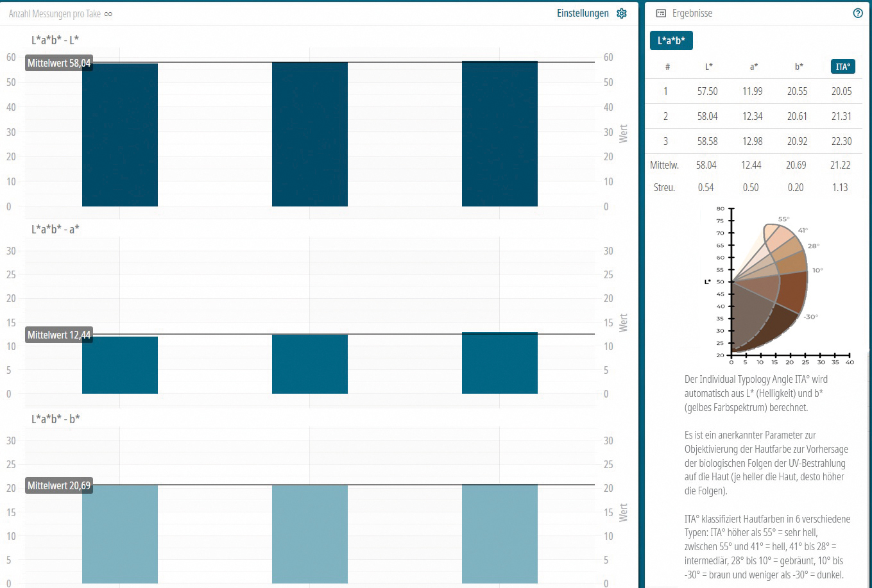The width and height of the screenshot is (872, 588).
Task: Click the b* value 20.55
Action: click(x=797, y=91)
